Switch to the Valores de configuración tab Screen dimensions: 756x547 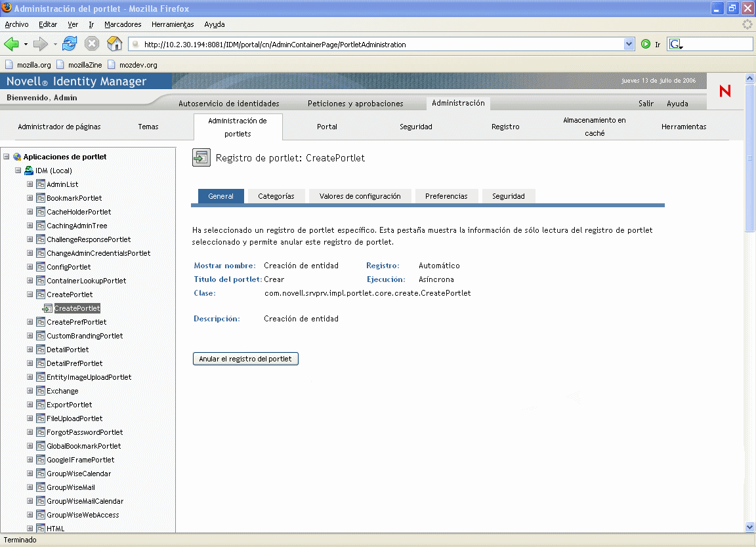point(360,196)
